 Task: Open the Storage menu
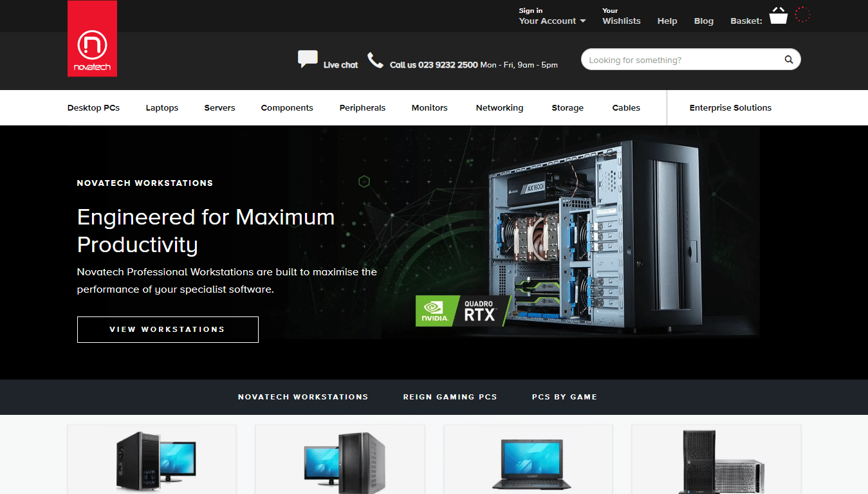pos(568,108)
